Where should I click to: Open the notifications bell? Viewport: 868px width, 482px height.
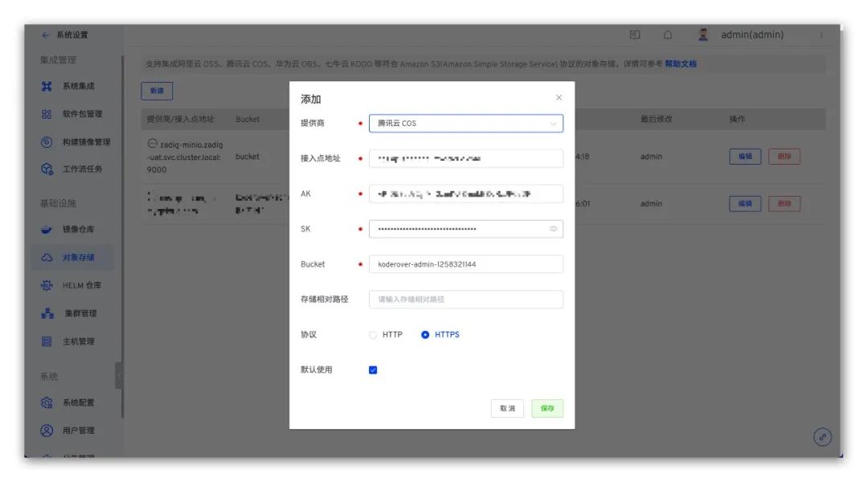coord(668,35)
